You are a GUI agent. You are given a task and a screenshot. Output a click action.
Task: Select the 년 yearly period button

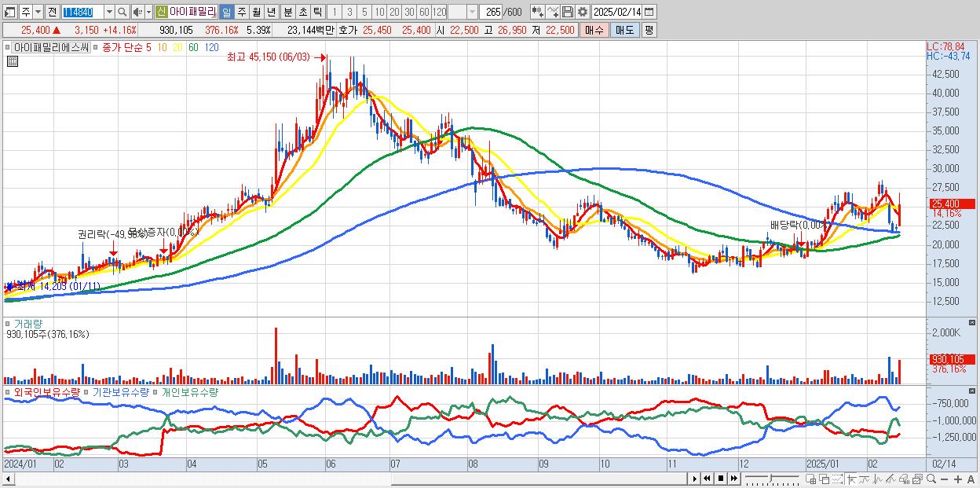pyautogui.click(x=271, y=12)
